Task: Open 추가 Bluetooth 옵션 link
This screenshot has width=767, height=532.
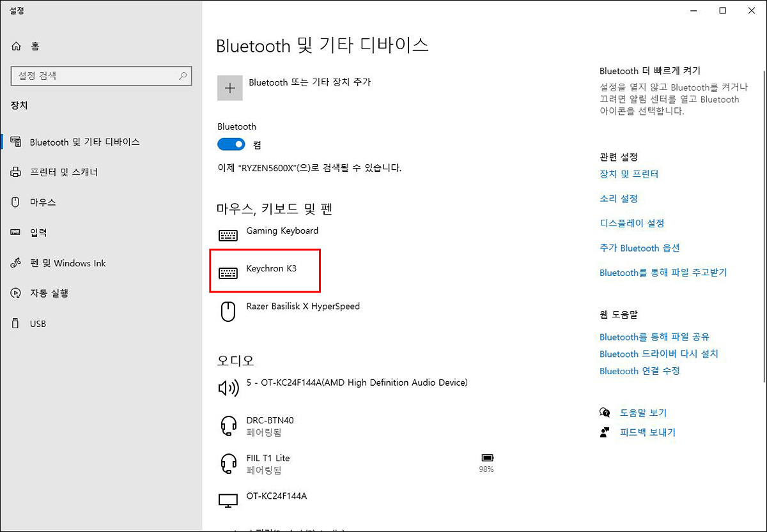Action: (x=640, y=248)
